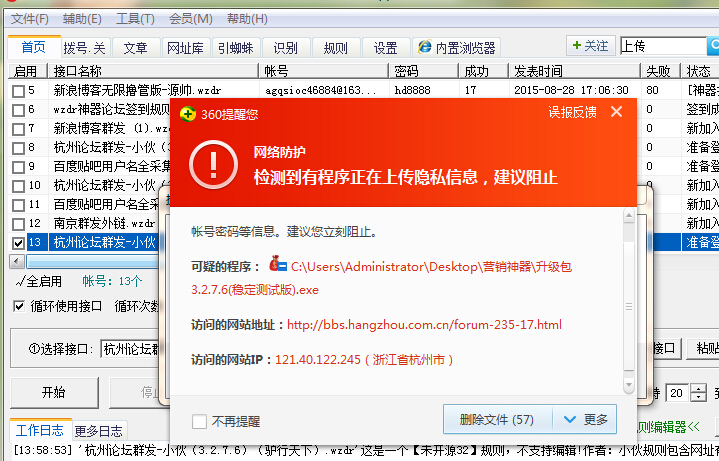
Task: Decrease the value 20 with stepper down arrow
Action: tap(698, 397)
